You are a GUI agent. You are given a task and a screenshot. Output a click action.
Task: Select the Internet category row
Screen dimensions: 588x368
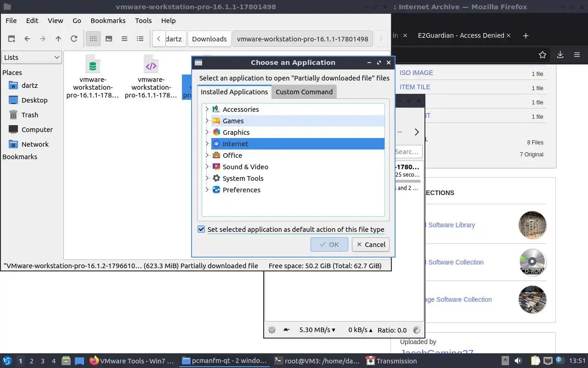coord(298,144)
